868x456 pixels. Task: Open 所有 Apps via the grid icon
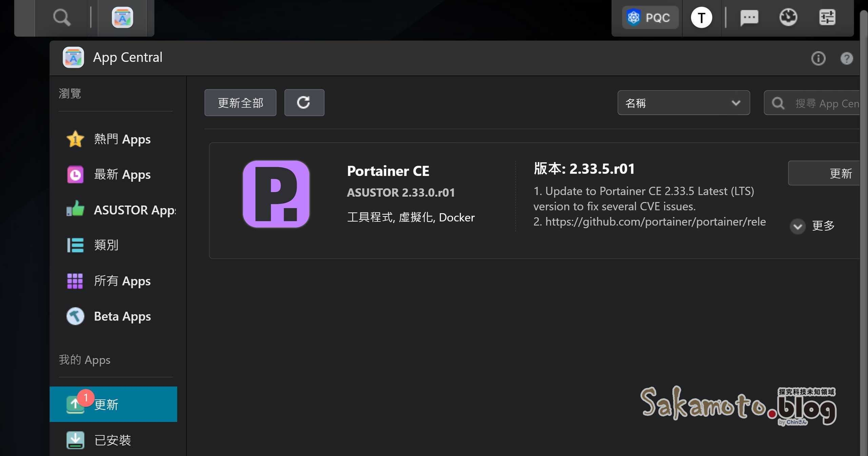click(x=75, y=281)
